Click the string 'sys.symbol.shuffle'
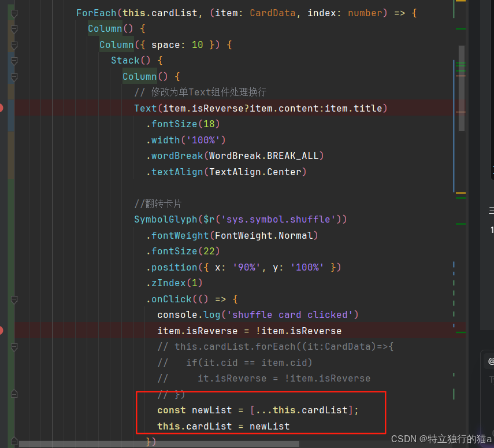The height and width of the screenshot is (448, 494). coord(278,220)
